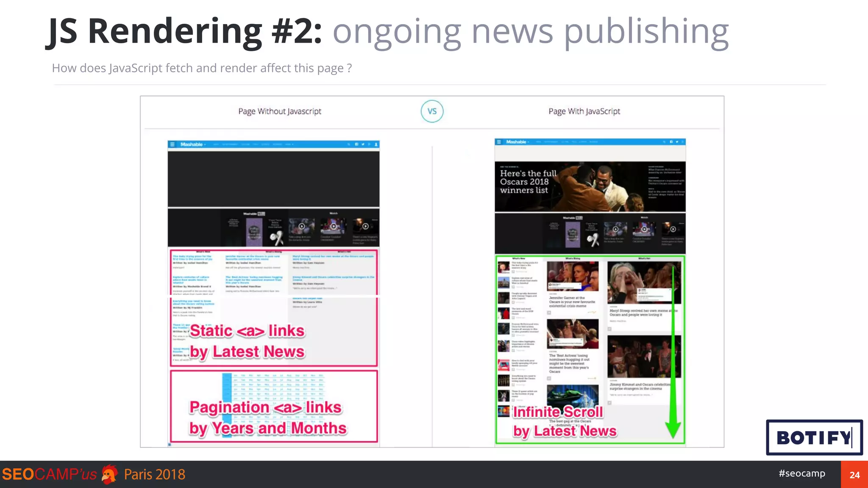Viewport: 868px width, 488px height.
Task: Click the VS circle badge
Action: pyautogui.click(x=432, y=111)
